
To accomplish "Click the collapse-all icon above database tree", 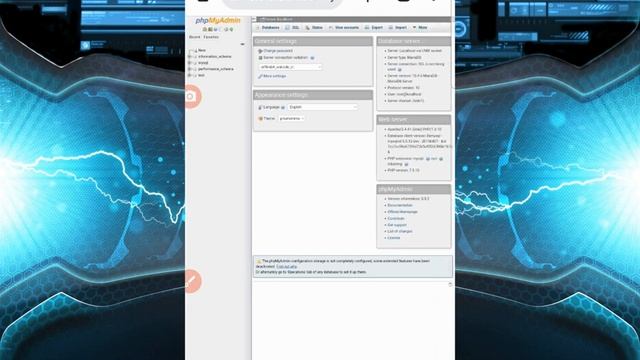I will pos(242,44).
